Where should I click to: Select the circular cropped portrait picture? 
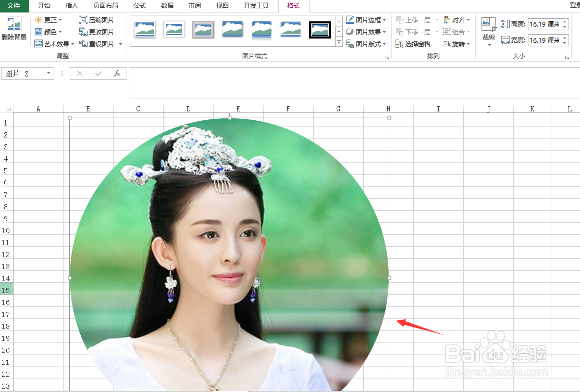229,255
